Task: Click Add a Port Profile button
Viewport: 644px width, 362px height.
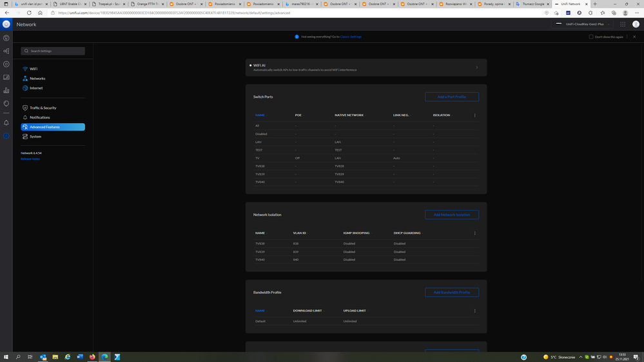Action: (x=451, y=97)
